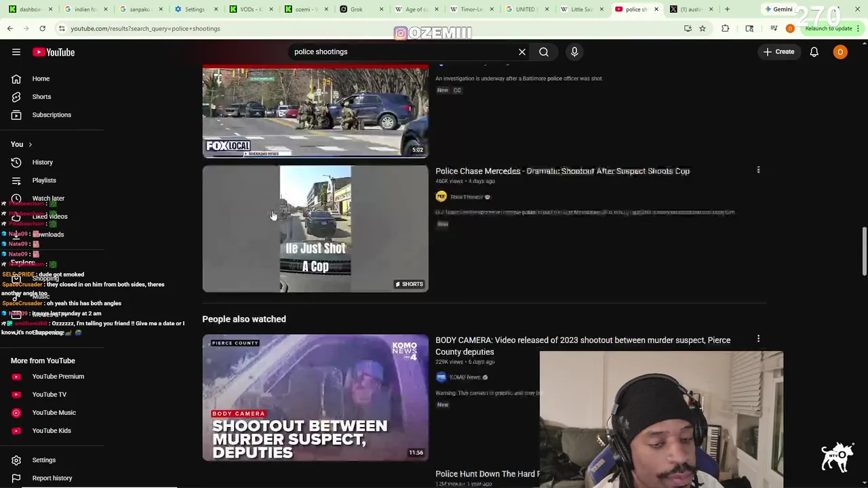Click the Police Hunt Down video title
The width and height of the screenshot is (868, 488).
(488, 474)
